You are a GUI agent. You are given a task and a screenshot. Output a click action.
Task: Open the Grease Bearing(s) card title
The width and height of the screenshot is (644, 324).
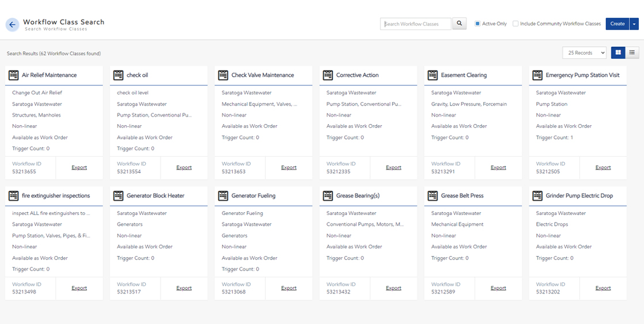pos(358,195)
